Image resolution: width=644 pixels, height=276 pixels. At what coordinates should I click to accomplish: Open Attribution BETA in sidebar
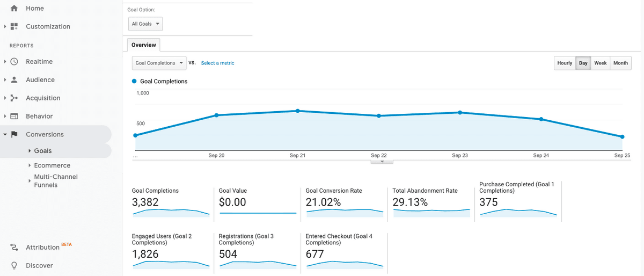point(48,247)
